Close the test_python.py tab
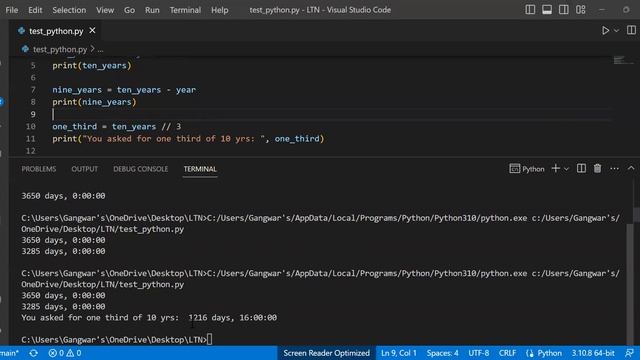640x360 pixels. (92, 31)
